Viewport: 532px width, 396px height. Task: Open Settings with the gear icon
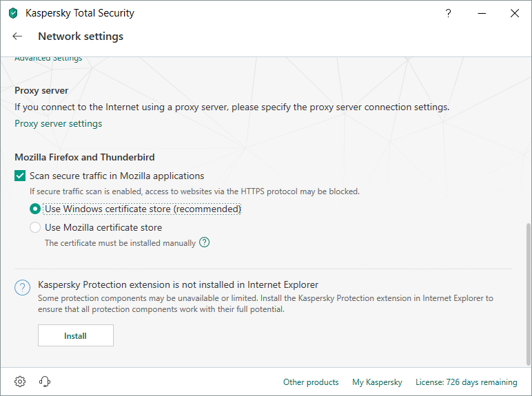point(20,382)
